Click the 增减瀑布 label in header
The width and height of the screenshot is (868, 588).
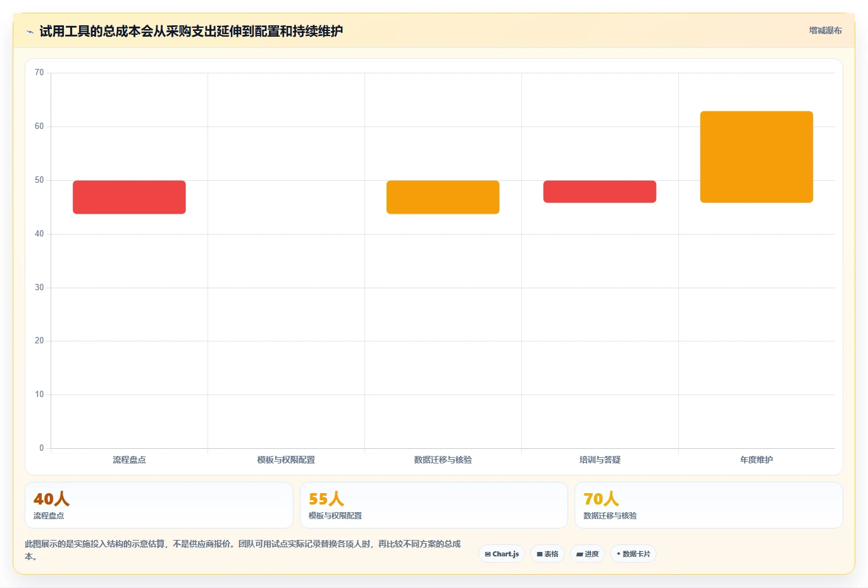pos(825,30)
